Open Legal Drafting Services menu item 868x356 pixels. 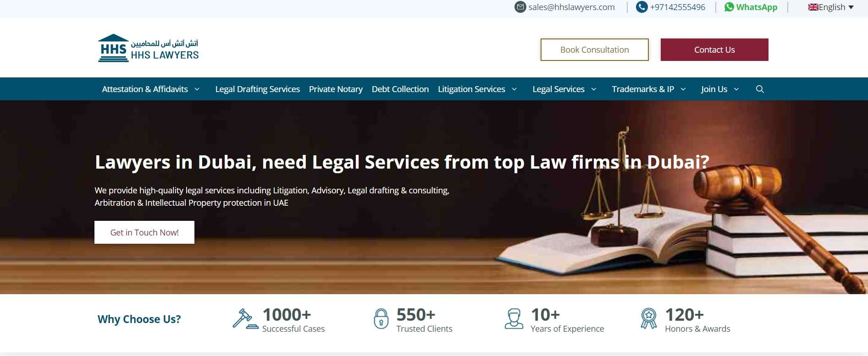click(257, 89)
